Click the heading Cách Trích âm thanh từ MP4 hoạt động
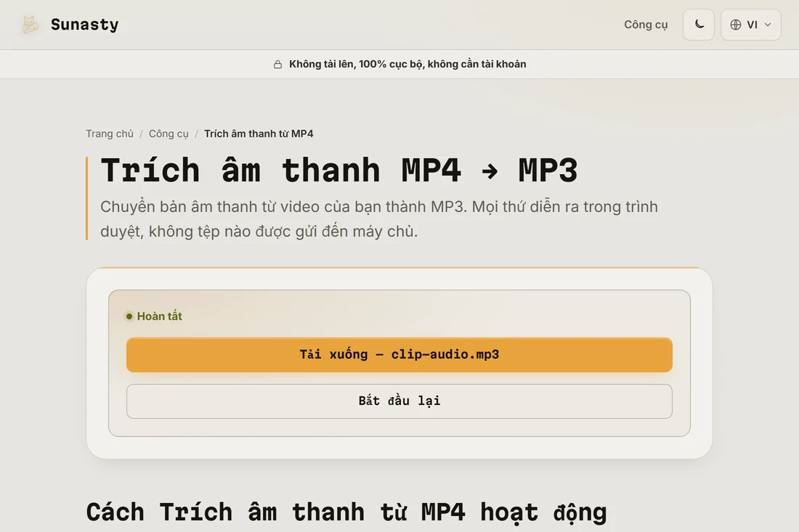799x532 pixels. click(x=346, y=512)
